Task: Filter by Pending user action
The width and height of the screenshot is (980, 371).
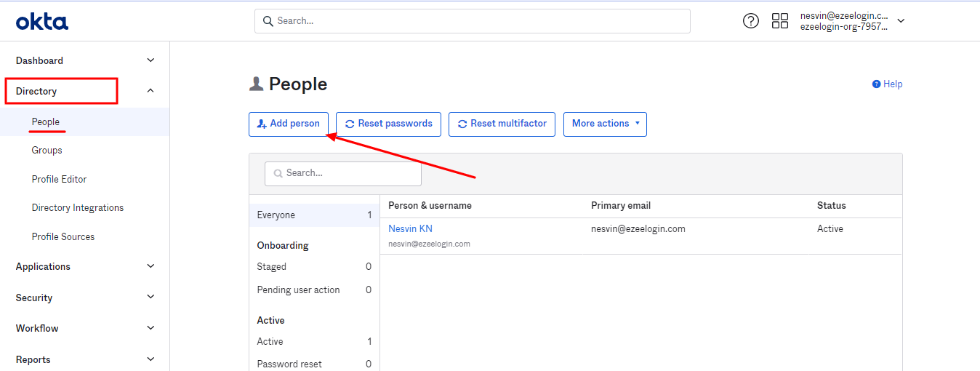Action: click(x=314, y=290)
